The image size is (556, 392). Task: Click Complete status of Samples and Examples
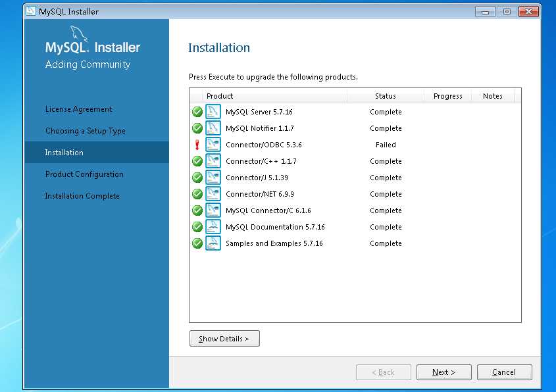(x=386, y=243)
